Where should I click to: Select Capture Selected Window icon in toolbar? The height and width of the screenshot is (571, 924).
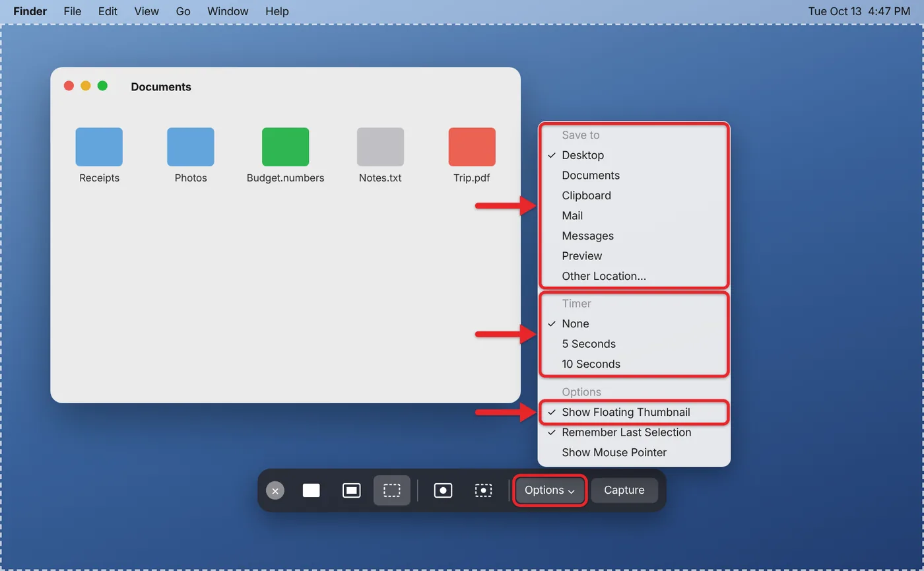(x=352, y=490)
